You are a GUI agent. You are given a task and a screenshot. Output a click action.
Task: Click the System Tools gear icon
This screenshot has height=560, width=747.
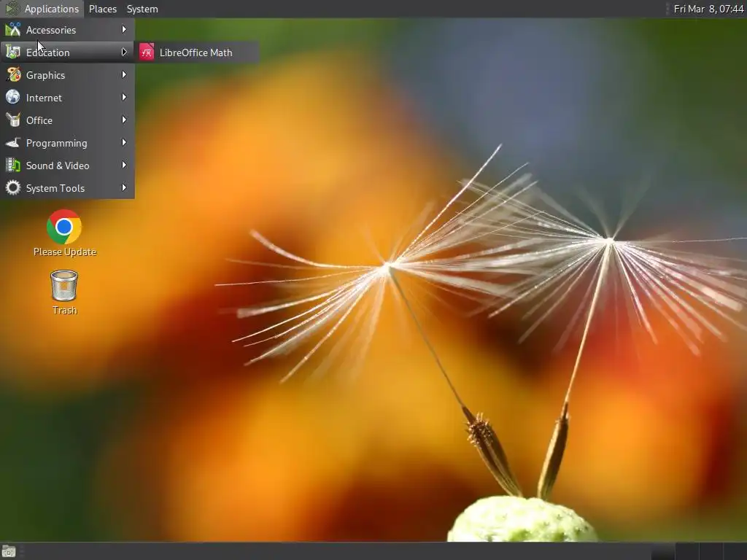(x=13, y=187)
